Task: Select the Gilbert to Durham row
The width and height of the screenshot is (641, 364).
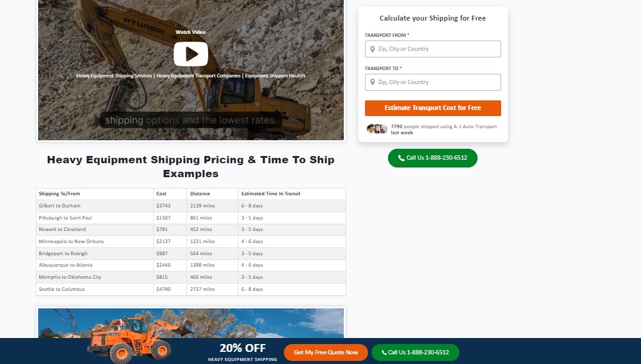Action: 191,206
